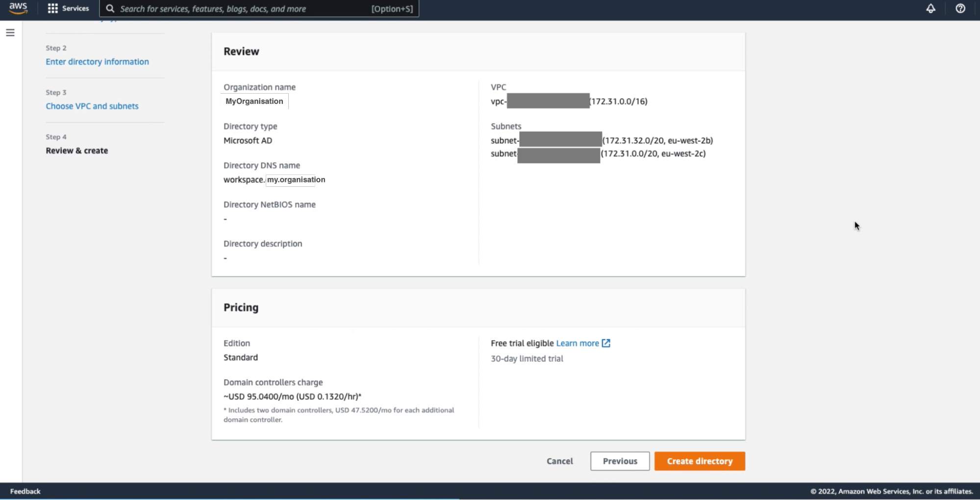The image size is (980, 500).
Task: Open the notifications bell
Action: [930, 8]
